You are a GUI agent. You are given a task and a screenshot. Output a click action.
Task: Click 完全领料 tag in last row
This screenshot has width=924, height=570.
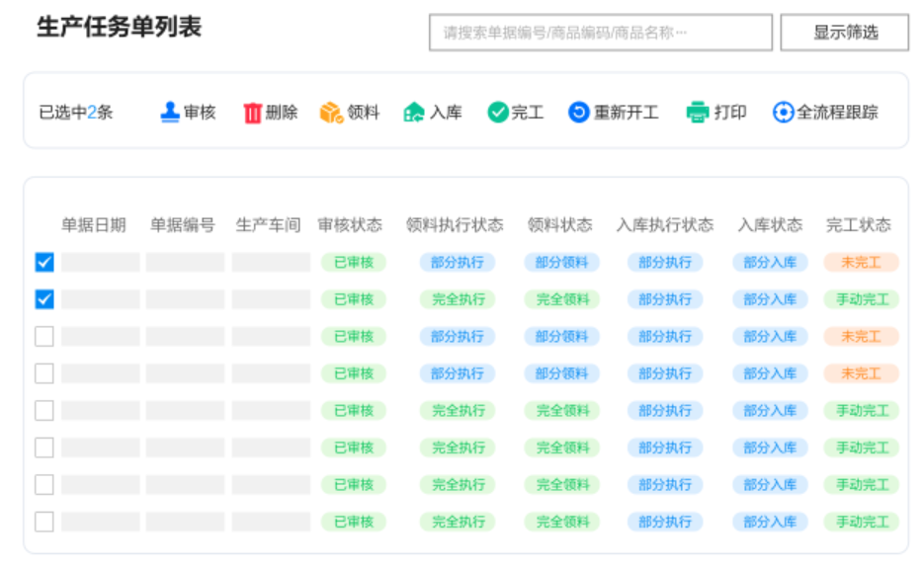coord(561,522)
